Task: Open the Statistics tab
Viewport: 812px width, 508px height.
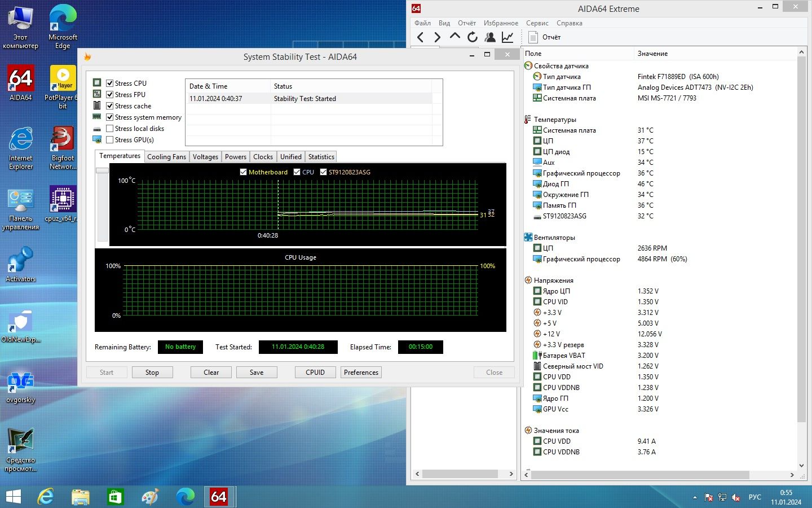Action: (x=321, y=157)
